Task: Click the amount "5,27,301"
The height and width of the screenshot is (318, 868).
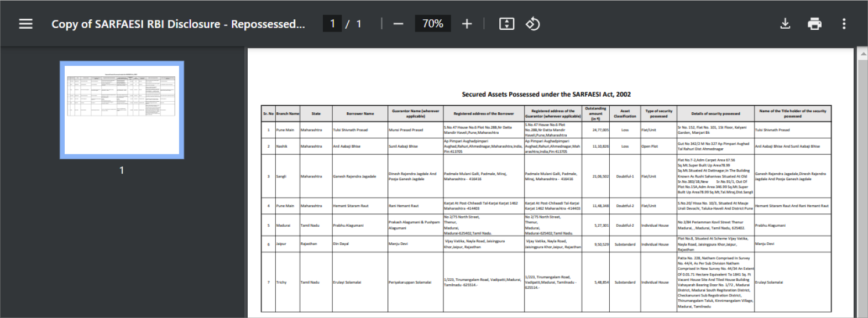Action: pyautogui.click(x=602, y=226)
